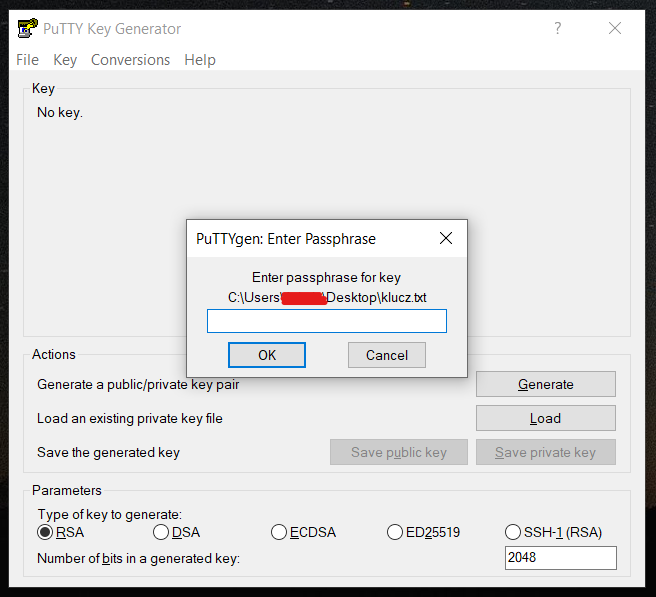Screen dimensions: 656x597
Task: Open the Help menu
Action: point(200,60)
